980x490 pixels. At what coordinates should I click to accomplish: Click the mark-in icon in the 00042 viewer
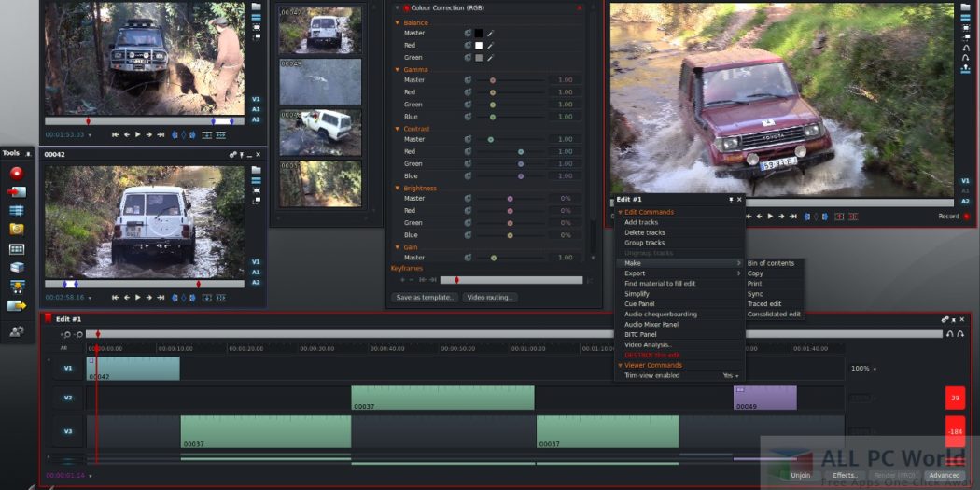point(175,298)
